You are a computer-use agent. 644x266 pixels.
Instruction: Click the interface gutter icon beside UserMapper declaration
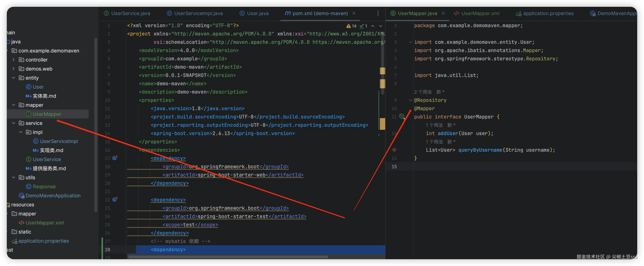point(402,117)
